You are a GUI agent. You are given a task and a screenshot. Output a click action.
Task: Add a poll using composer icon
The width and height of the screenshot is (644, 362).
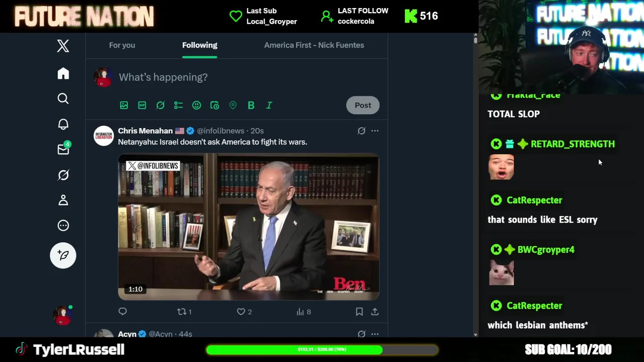[x=178, y=105]
